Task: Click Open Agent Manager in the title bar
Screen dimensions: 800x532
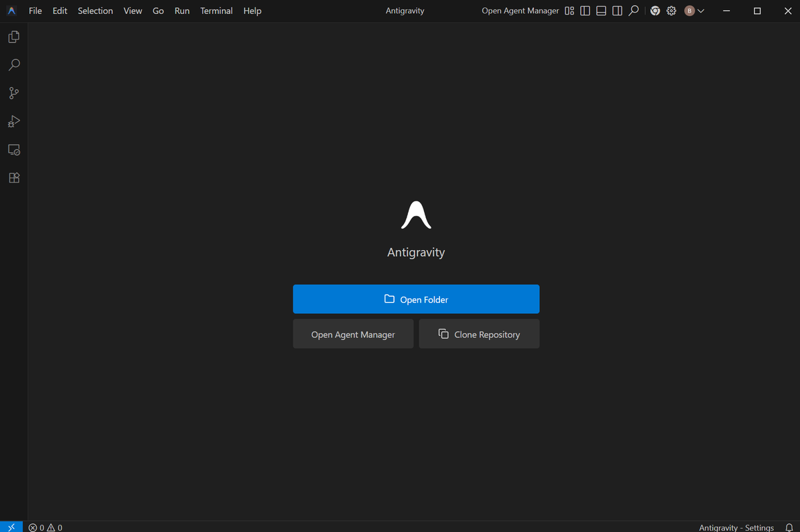Action: pyautogui.click(x=520, y=11)
